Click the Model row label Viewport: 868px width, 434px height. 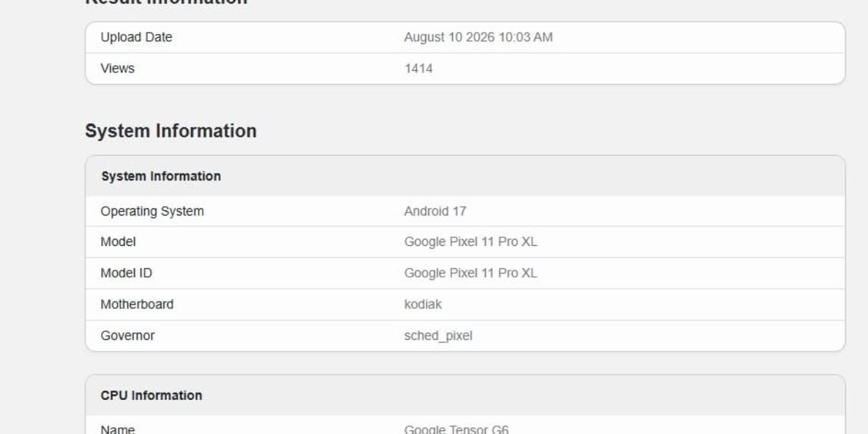click(x=118, y=242)
